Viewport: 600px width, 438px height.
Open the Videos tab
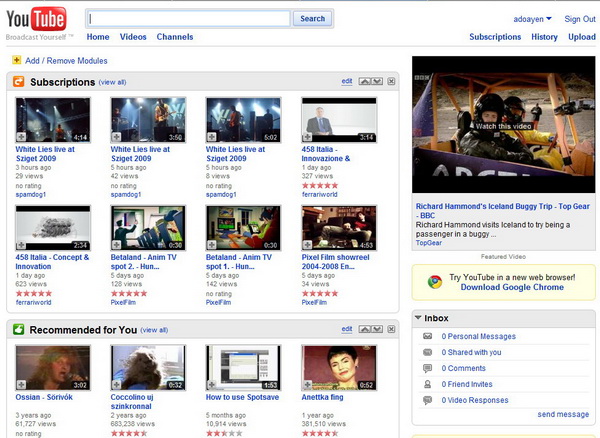coord(133,37)
